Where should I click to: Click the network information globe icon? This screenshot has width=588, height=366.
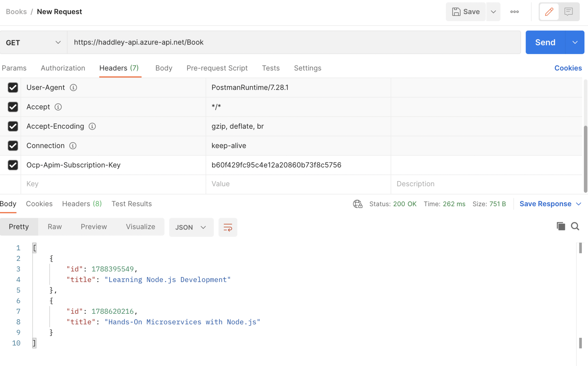click(x=357, y=204)
